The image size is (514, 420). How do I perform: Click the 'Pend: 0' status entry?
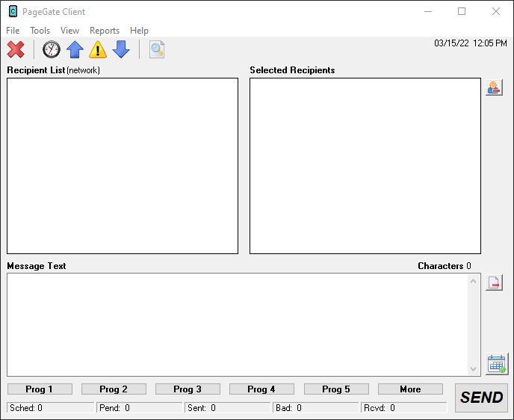(139, 408)
